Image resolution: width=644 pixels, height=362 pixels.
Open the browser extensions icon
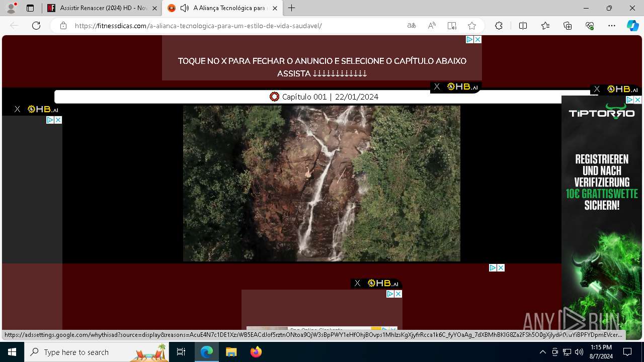point(499,26)
